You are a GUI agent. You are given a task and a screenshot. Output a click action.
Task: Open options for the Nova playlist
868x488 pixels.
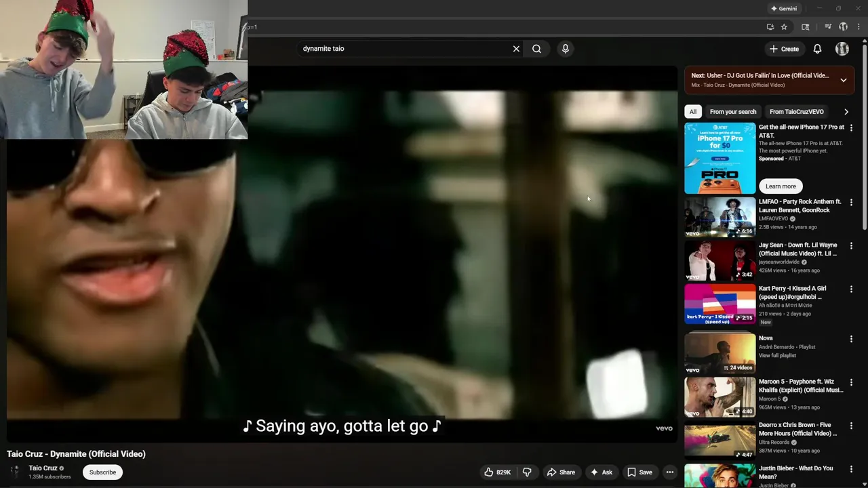851,338
